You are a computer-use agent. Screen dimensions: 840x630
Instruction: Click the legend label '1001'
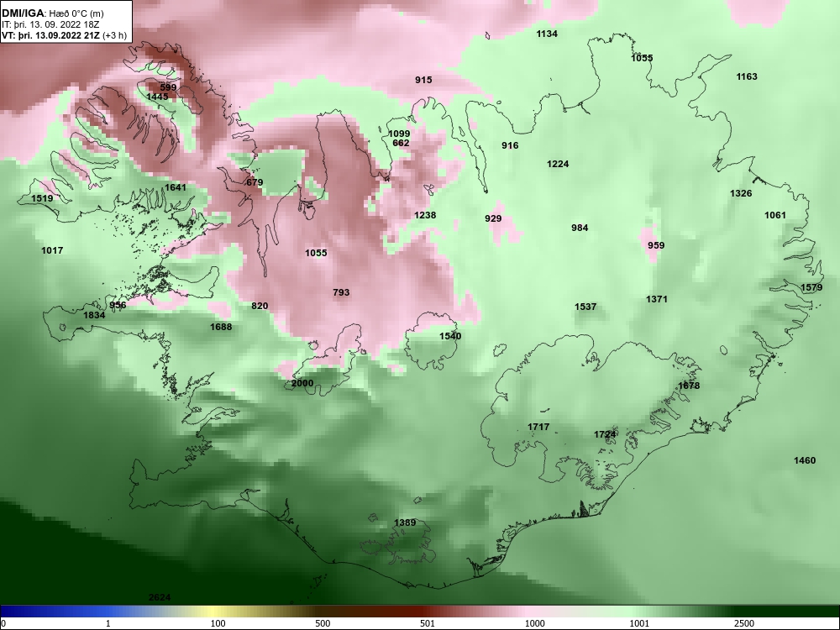[x=639, y=623]
